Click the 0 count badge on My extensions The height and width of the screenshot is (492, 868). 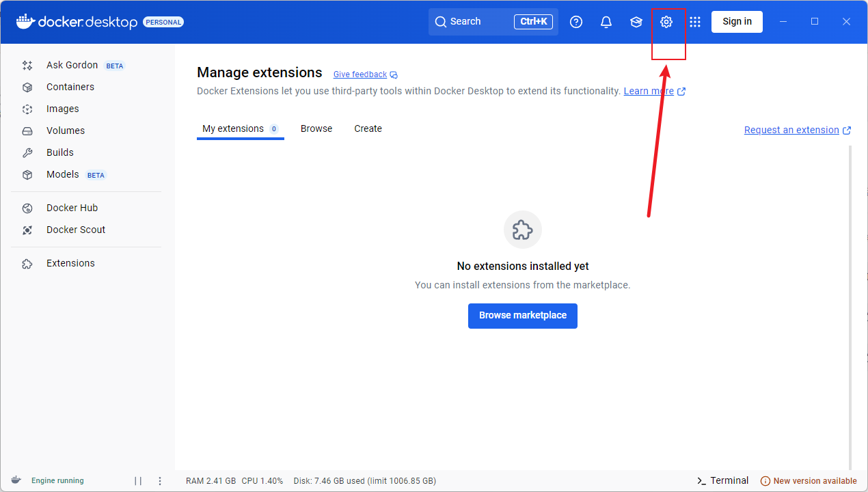click(x=274, y=129)
